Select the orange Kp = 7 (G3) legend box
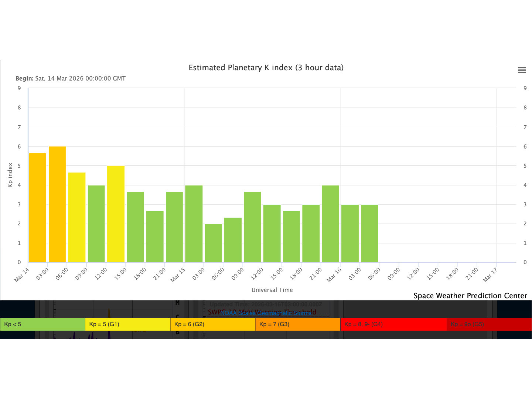Screen dimensions: 532x399 pos(297,324)
